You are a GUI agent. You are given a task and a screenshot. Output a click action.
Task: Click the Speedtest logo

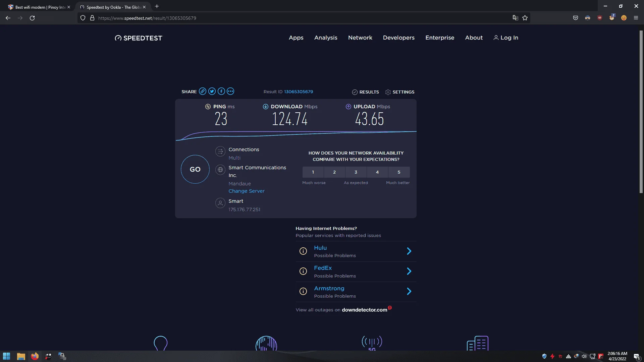(x=139, y=38)
